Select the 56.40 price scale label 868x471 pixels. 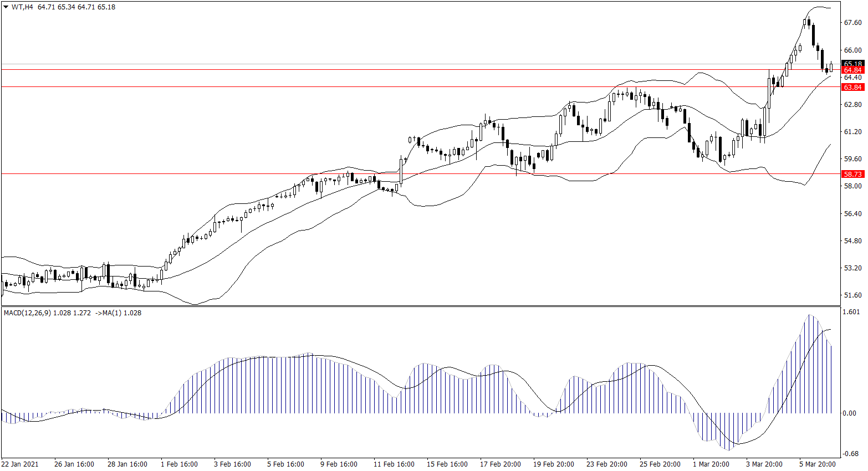click(x=852, y=214)
